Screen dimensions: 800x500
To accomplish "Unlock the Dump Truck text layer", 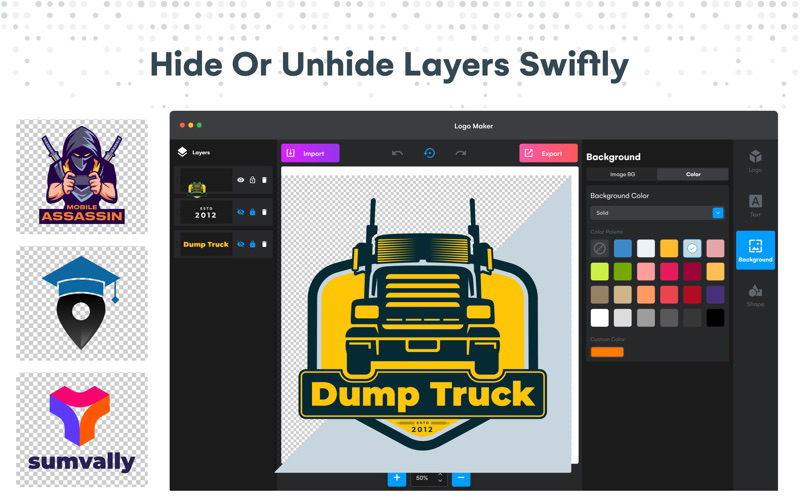I will pos(253,244).
